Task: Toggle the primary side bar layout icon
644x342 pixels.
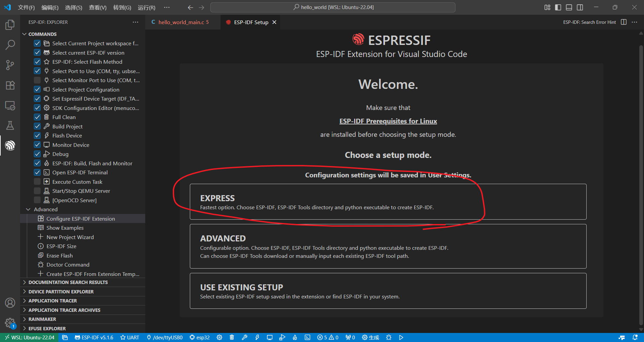Action: tap(558, 7)
